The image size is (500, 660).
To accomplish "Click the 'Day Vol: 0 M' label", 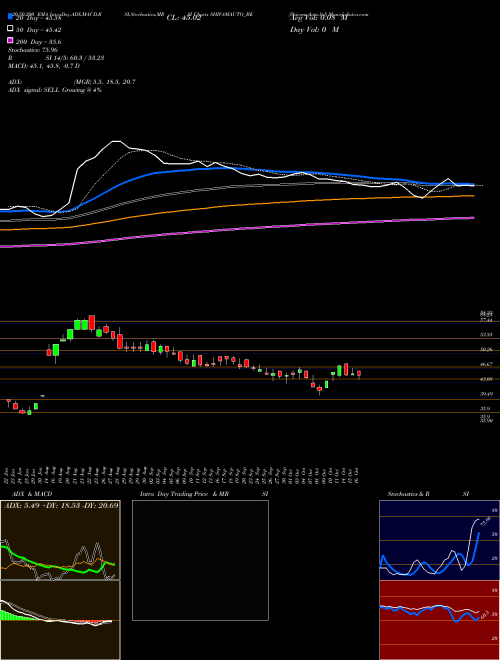I will click(x=314, y=29).
